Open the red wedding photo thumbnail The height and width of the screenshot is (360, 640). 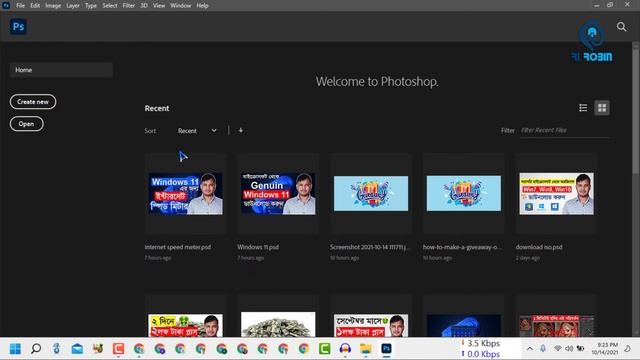click(556, 325)
